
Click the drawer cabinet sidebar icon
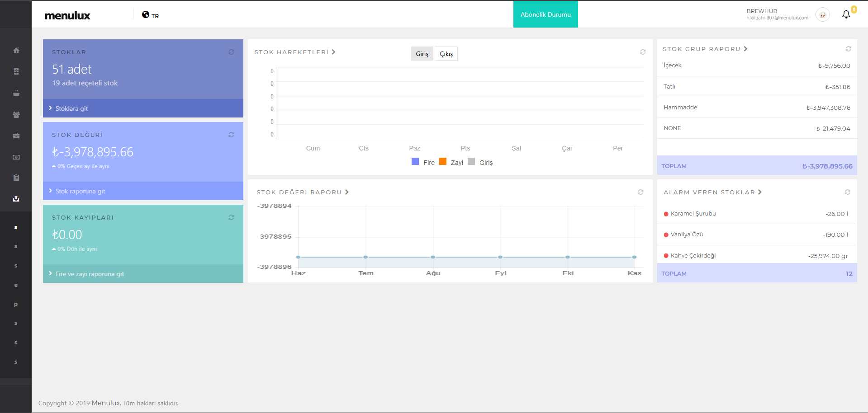pos(16,71)
